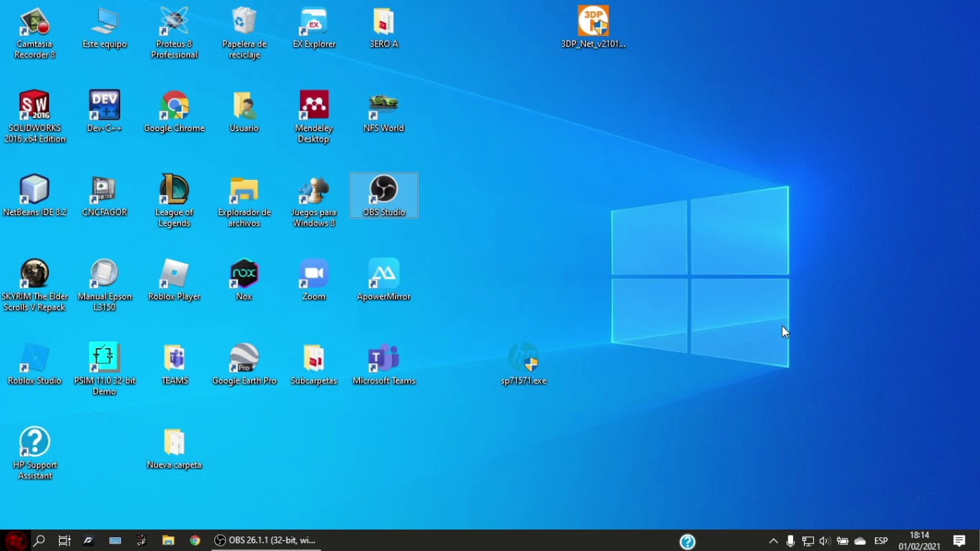980x551 pixels.
Task: Click the microphone tray icon
Action: tap(790, 541)
